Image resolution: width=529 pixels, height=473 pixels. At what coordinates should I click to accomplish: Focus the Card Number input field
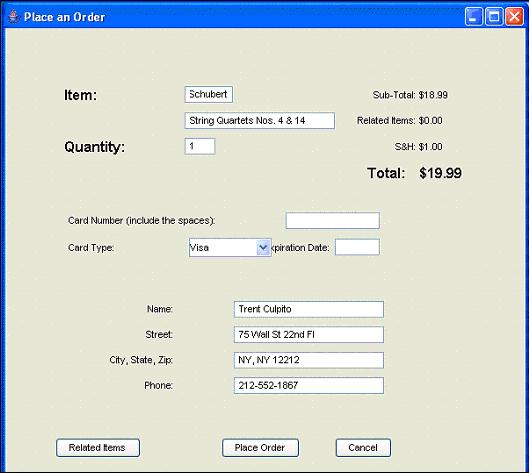pyautogui.click(x=332, y=221)
